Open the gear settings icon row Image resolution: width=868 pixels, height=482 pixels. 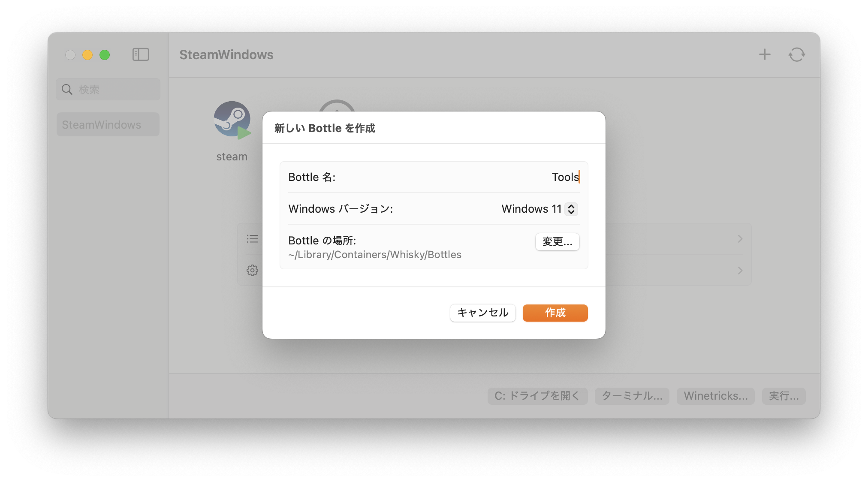252,271
